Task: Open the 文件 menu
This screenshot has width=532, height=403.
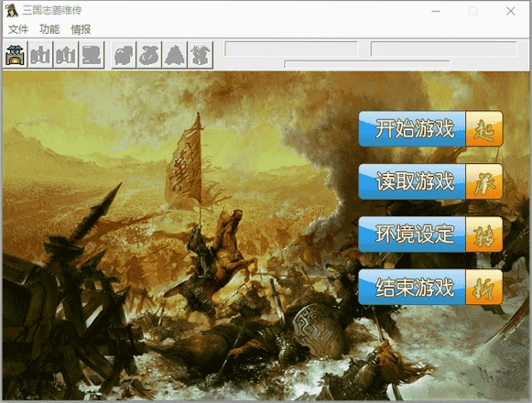Action: click(x=18, y=29)
